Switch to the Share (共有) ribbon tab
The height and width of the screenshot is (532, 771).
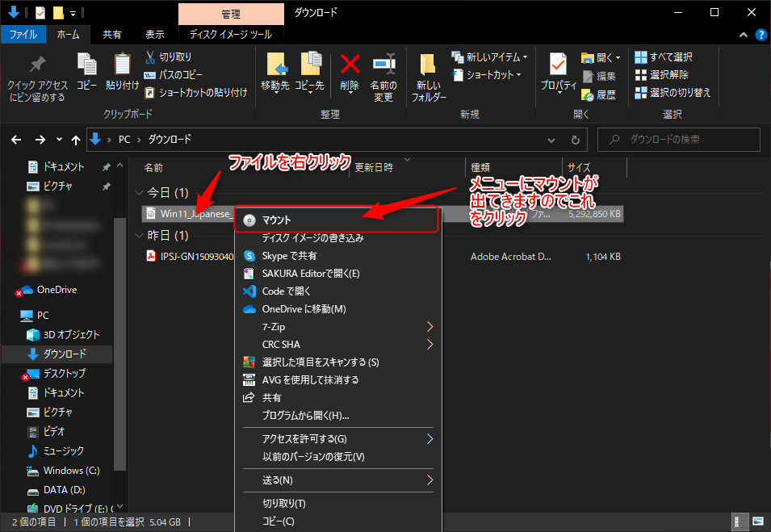[112, 35]
